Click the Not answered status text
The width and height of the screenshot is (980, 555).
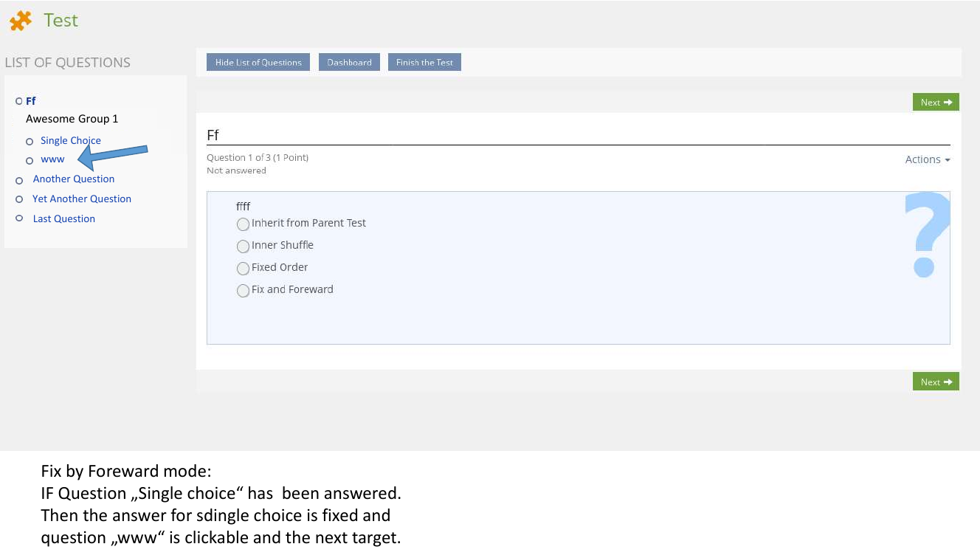coord(236,170)
